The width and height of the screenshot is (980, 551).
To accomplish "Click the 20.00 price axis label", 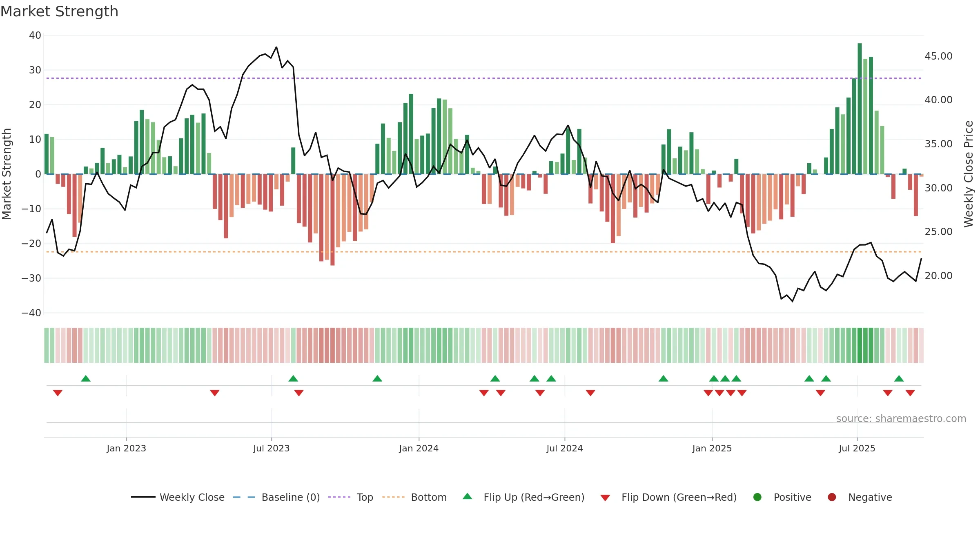I will click(938, 275).
